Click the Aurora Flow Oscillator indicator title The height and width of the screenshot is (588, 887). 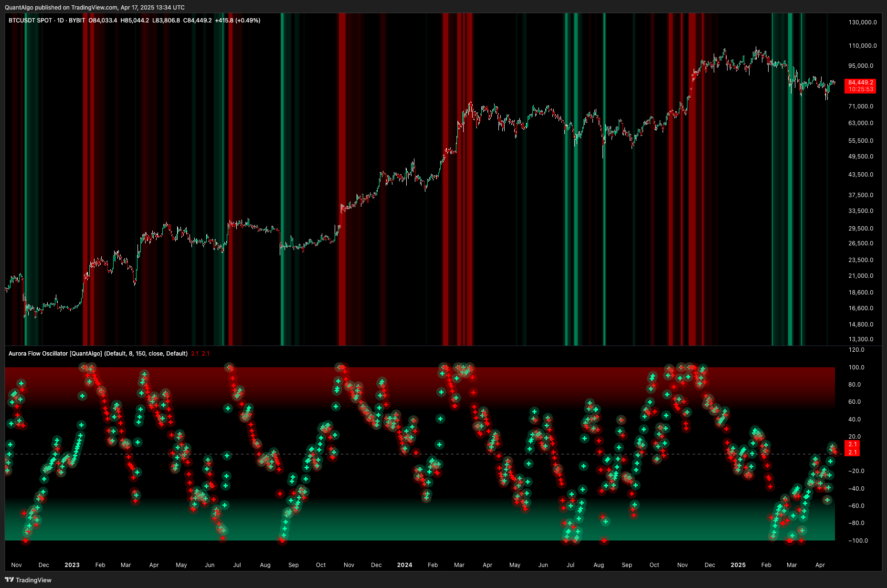click(98, 354)
